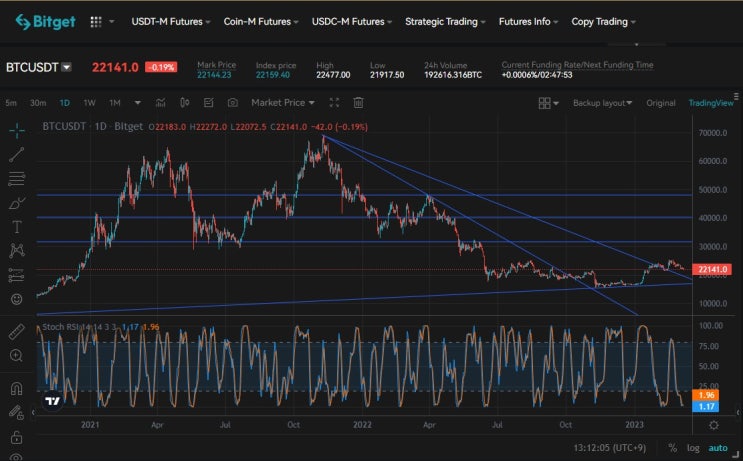Select the trend line drawing tool
This screenshot has height=461, width=743.
click(17, 154)
